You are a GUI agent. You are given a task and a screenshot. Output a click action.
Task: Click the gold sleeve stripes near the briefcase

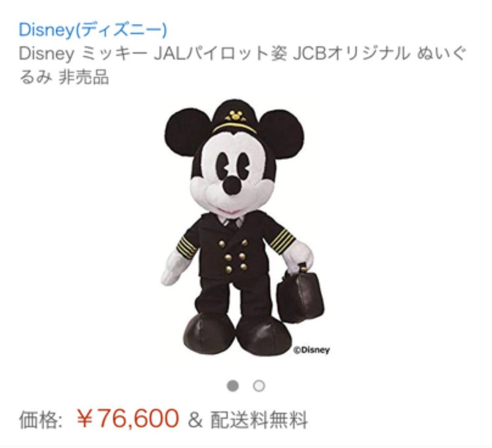point(283,241)
